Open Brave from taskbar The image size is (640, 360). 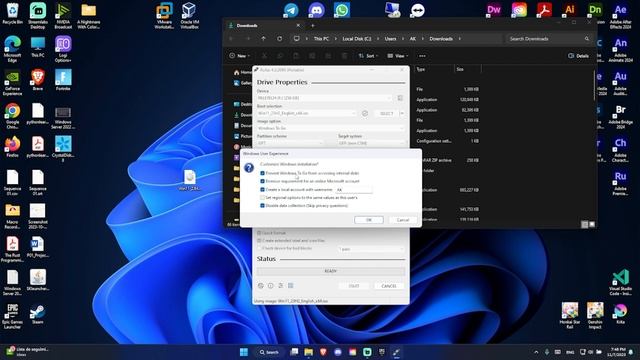pos(323,352)
